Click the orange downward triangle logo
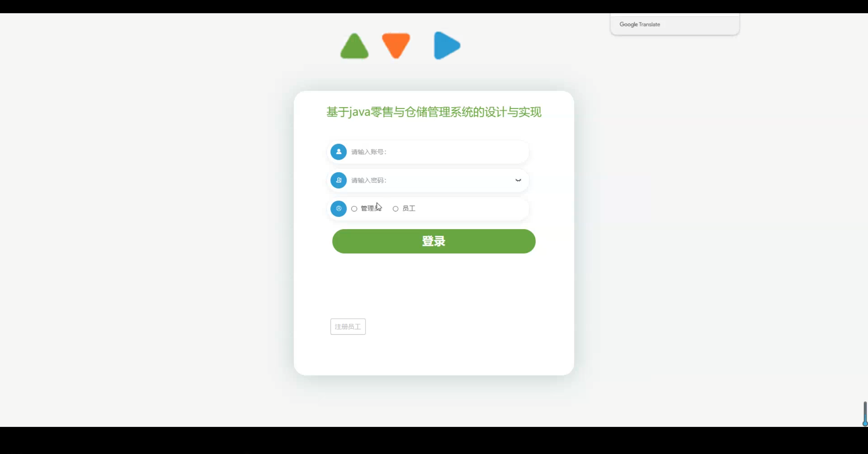 coord(396,44)
